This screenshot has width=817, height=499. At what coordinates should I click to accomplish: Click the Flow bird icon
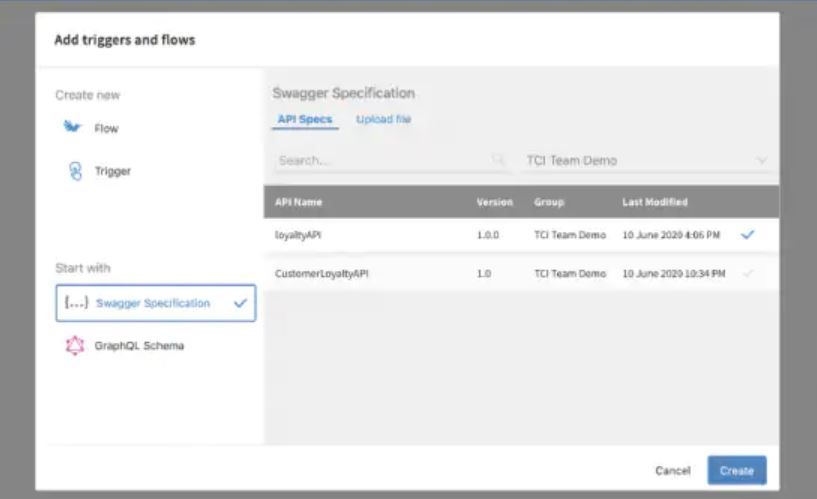72,128
